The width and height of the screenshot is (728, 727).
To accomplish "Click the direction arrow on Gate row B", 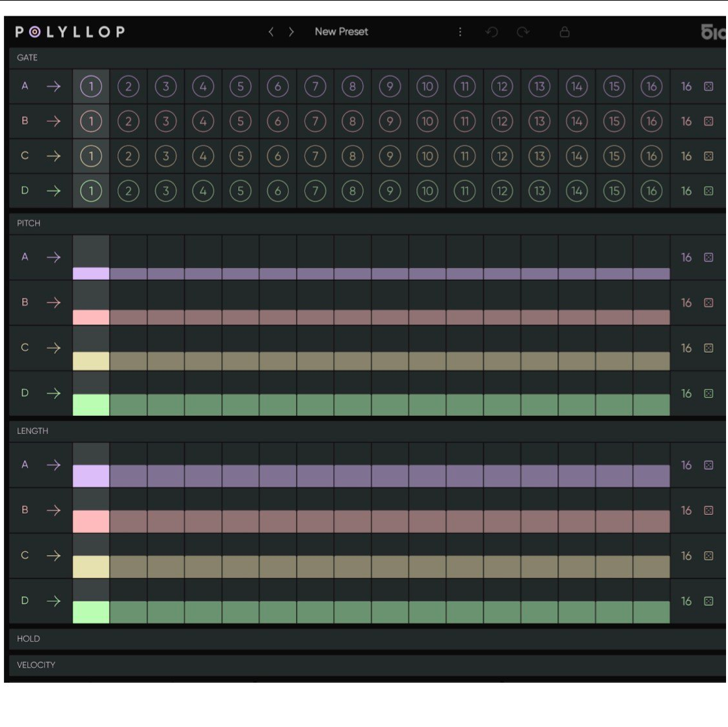I will 53,121.
